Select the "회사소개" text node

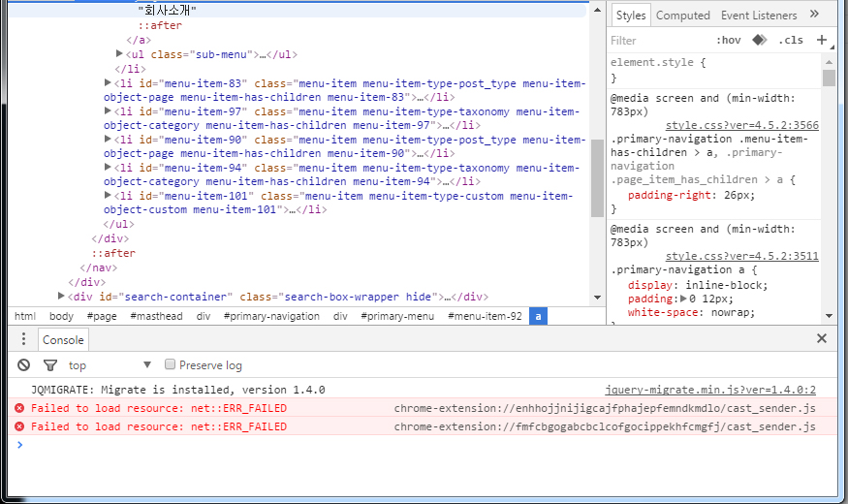[x=168, y=11]
